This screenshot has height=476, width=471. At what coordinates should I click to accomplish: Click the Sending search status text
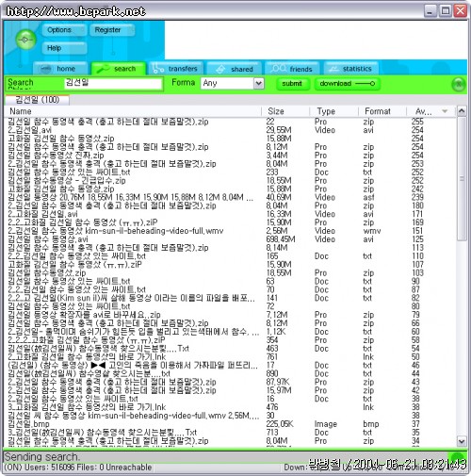pos(42,457)
